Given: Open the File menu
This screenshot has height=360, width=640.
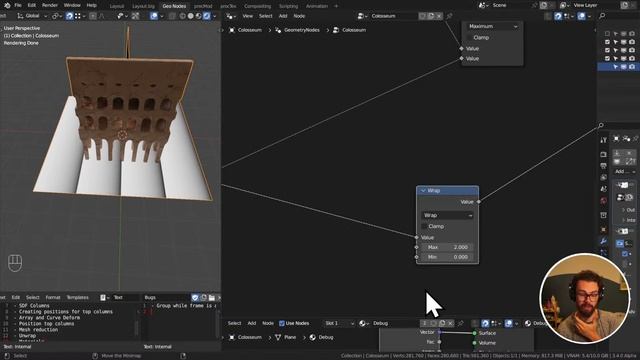Looking at the screenshot, I should [x=18, y=5].
